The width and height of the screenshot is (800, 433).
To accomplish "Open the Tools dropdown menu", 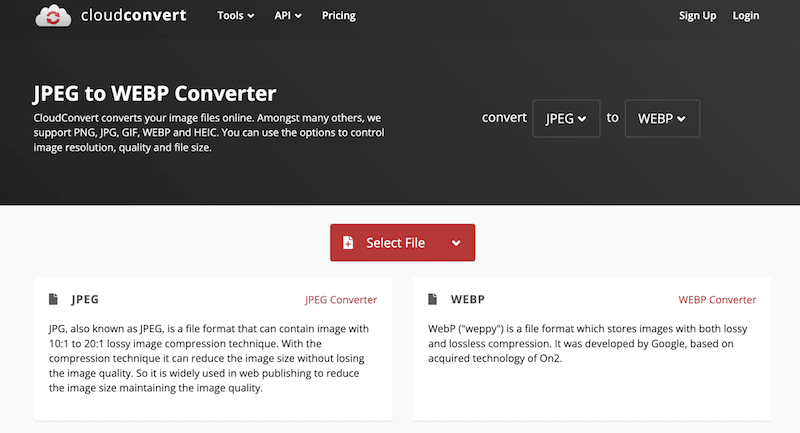I will [236, 16].
